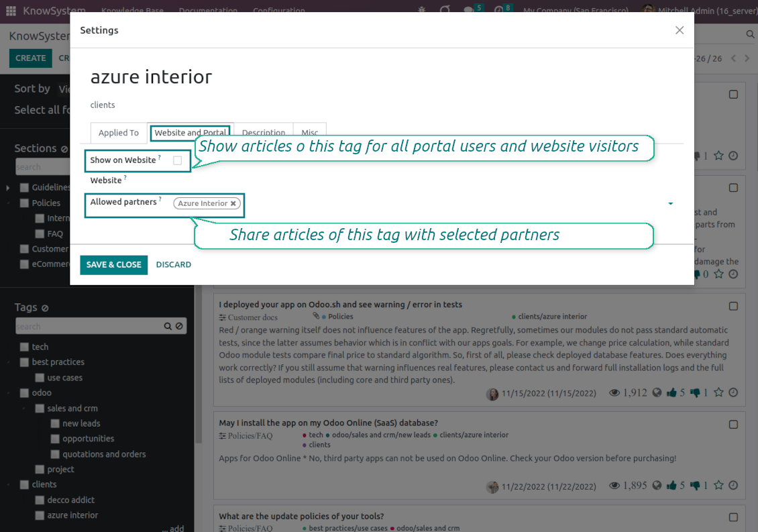758x532 pixels.
Task: Open the Misc tab
Action: 309,133
